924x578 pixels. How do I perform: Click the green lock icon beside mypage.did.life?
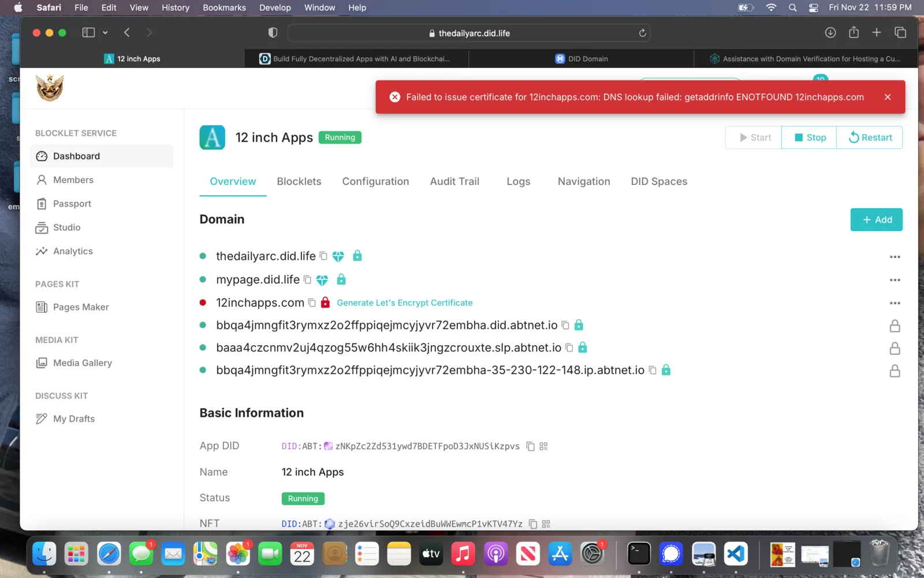pos(341,279)
